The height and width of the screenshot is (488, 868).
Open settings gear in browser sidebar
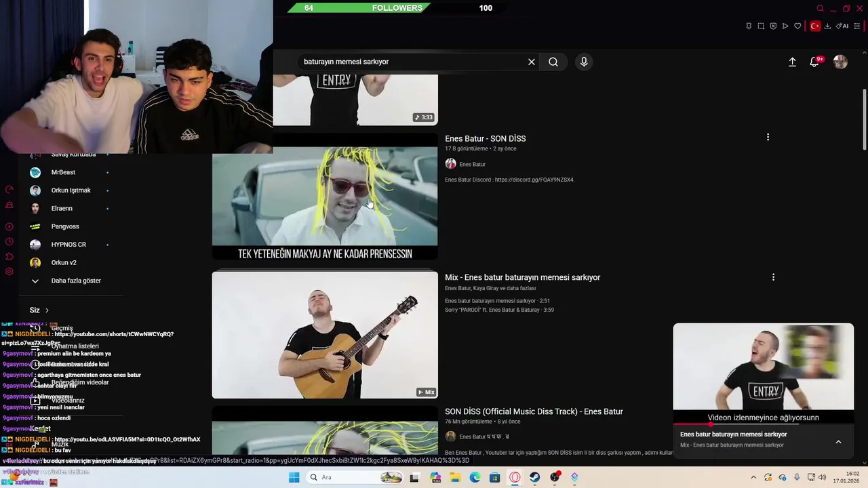(x=9, y=271)
